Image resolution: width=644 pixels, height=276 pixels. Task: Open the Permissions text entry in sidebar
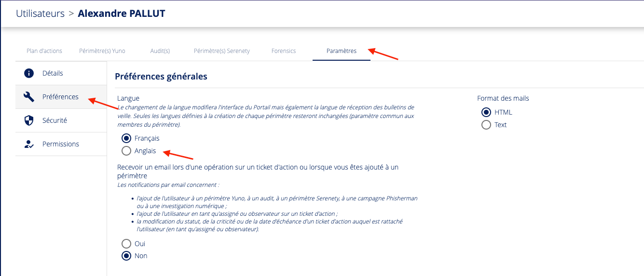pos(61,144)
